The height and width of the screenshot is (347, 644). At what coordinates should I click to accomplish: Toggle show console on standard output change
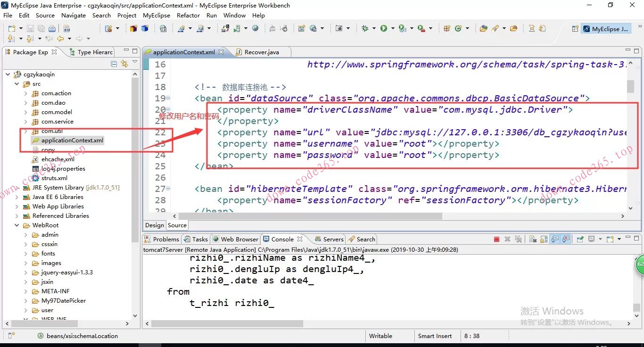(x=555, y=240)
